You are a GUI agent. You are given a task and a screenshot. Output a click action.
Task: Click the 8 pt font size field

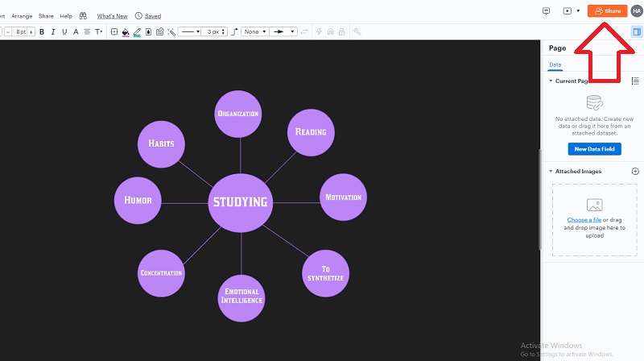click(19, 31)
